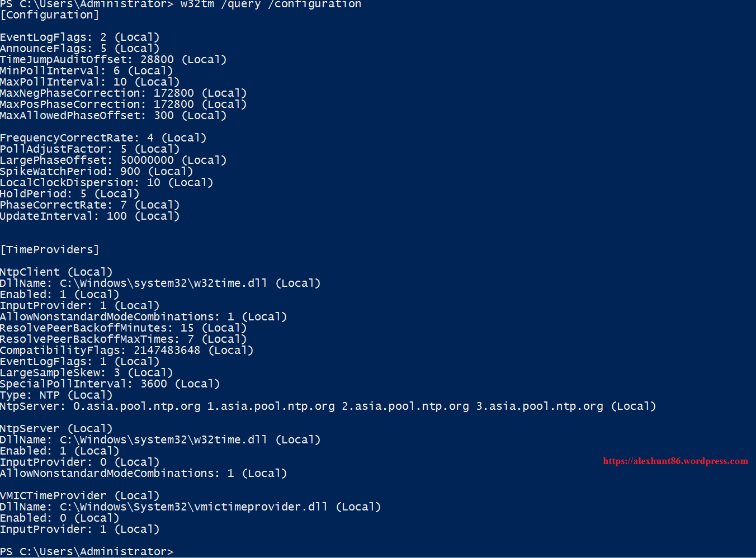Click the Enabled: 0 line
Image resolution: width=756 pixels, height=558 pixels.
point(59,518)
